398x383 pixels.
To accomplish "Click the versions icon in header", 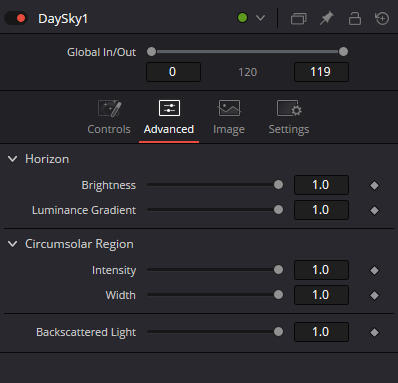I will click(299, 18).
